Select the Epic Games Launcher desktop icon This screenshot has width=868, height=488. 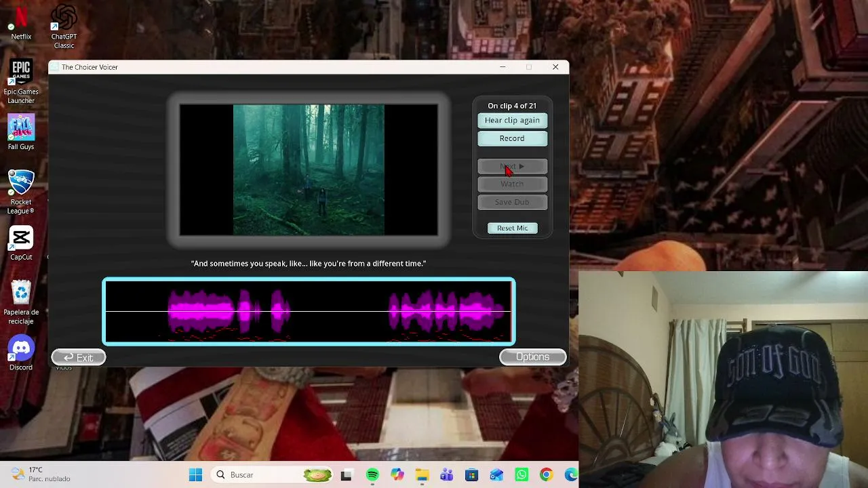(21, 82)
